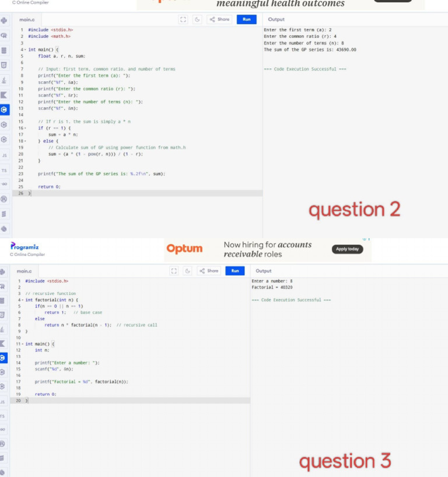The image size is (448, 477).
Task: Toggle fullscreen in question 2 editor toolbar
Action: coord(183,19)
